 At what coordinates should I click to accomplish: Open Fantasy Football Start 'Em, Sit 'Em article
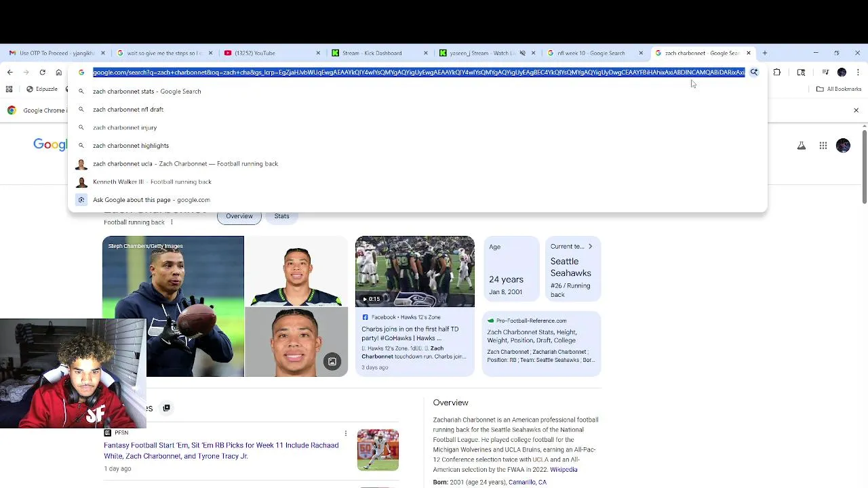(x=221, y=451)
